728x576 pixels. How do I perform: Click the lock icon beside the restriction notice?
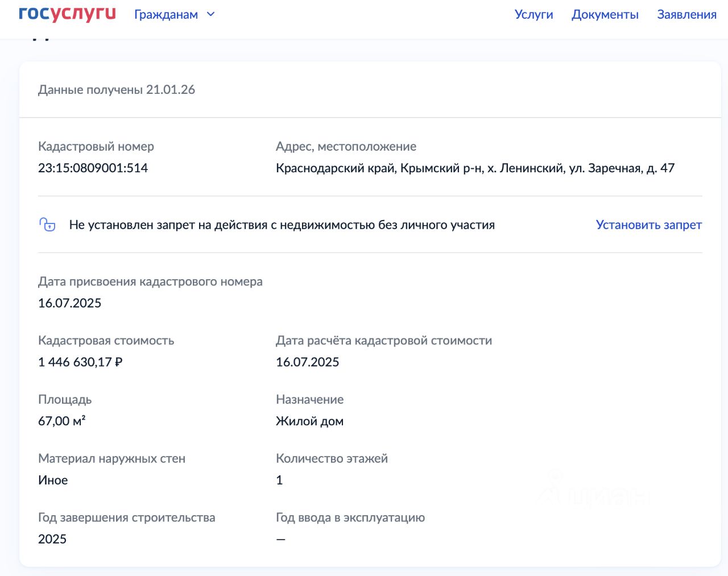click(48, 225)
